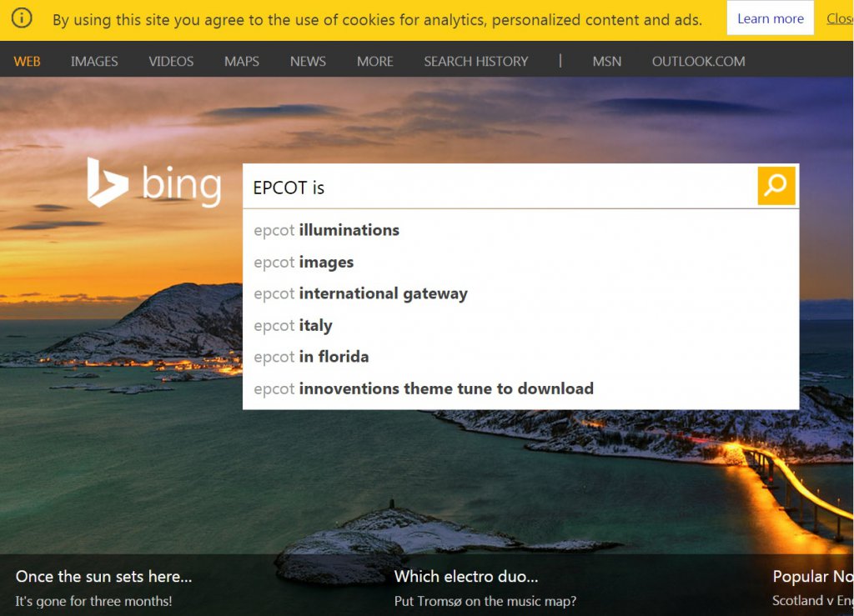Viewport: 854px width, 616px height.
Task: Expand the More menu
Action: click(x=374, y=62)
